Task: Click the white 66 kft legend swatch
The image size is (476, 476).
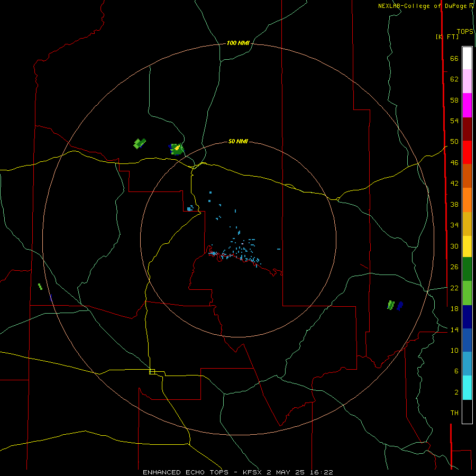Action: [467, 58]
